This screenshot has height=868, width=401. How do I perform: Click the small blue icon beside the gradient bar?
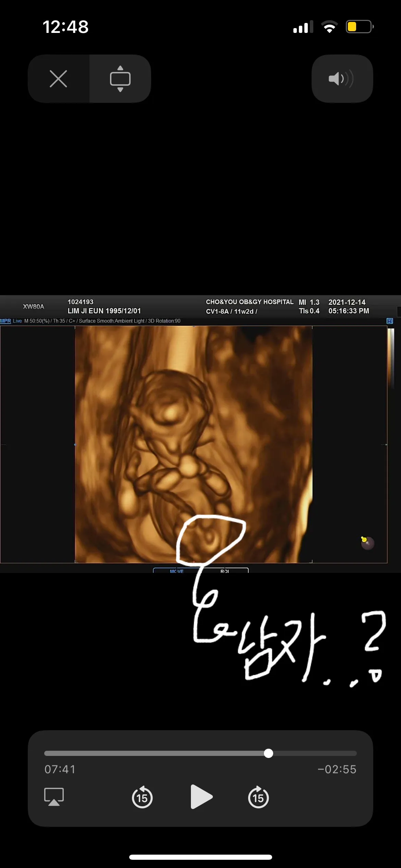[390, 321]
